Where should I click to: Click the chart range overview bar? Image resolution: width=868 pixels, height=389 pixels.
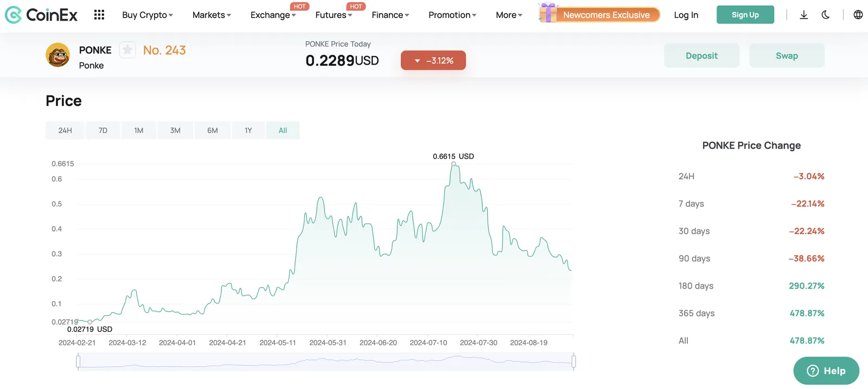click(325, 361)
